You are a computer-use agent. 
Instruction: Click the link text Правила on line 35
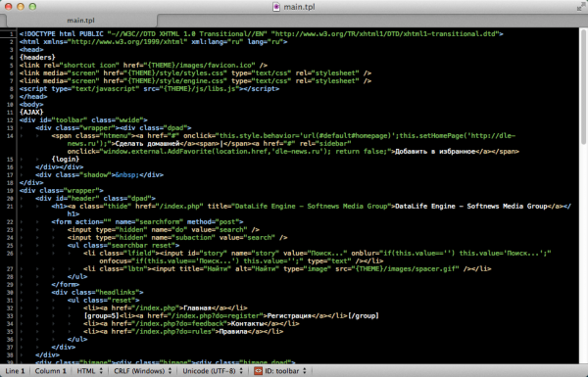tap(233, 332)
